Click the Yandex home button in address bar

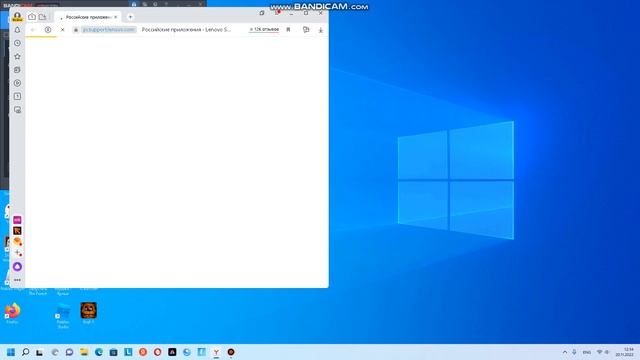click(x=48, y=30)
